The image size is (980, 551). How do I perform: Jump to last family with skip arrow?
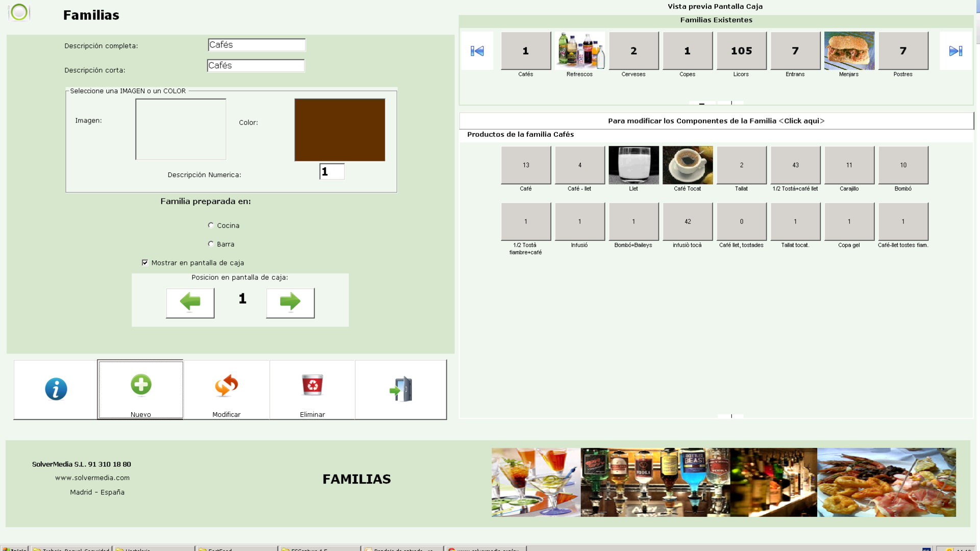955,51
